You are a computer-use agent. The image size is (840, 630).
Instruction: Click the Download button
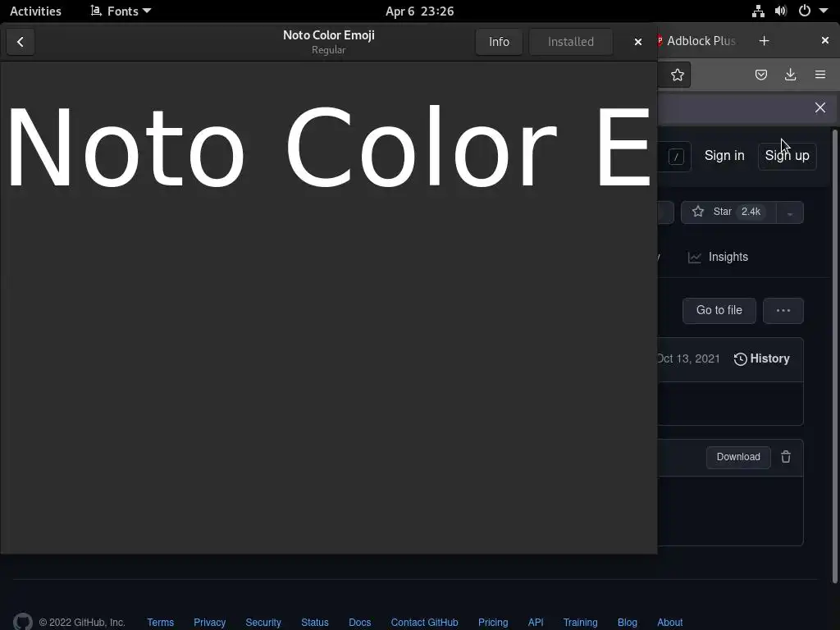click(738, 457)
